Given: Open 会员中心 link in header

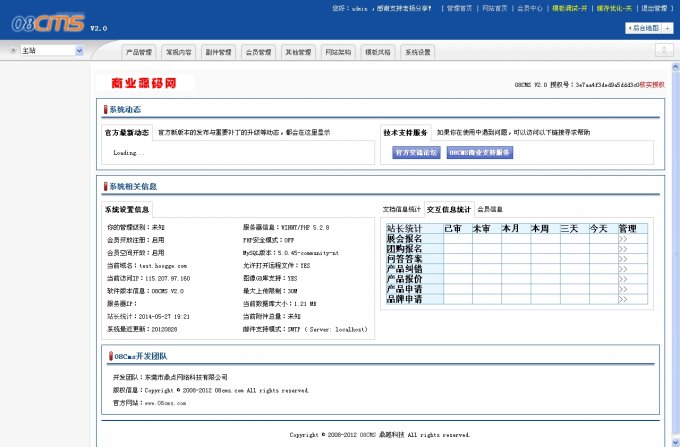Looking at the screenshot, I should (x=530, y=8).
